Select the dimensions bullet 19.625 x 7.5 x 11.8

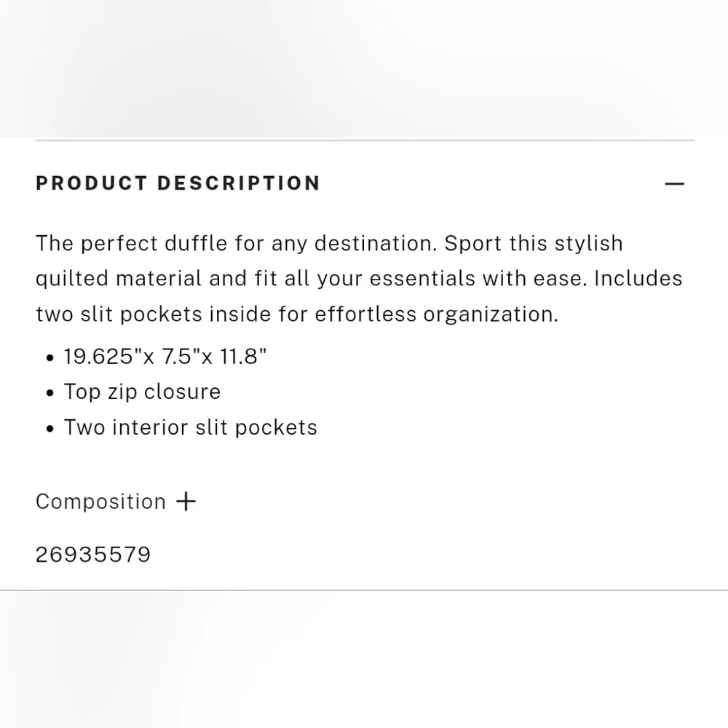click(165, 356)
